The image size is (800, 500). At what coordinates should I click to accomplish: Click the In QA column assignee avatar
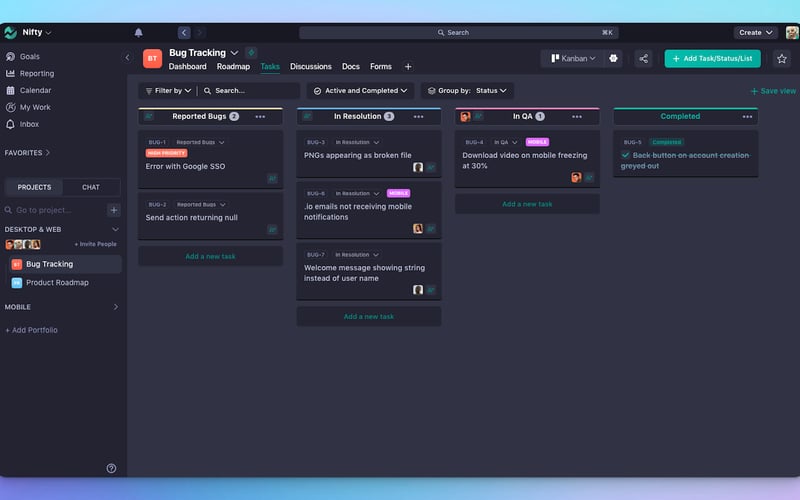[x=465, y=117]
